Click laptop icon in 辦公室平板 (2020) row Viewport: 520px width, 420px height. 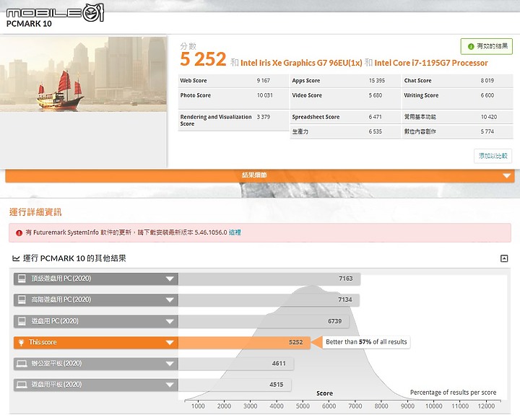(x=22, y=364)
